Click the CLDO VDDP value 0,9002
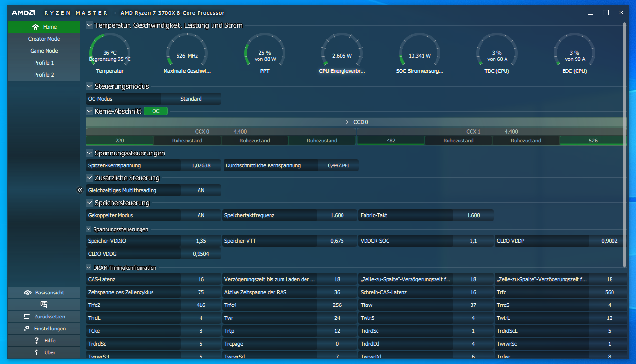This screenshot has width=636, height=364. 610,241
